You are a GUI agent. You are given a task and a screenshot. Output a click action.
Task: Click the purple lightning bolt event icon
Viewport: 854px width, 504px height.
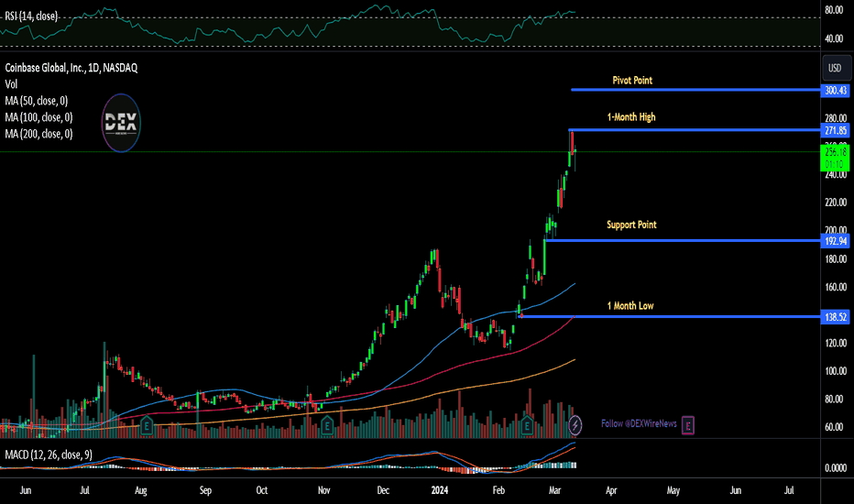click(575, 425)
